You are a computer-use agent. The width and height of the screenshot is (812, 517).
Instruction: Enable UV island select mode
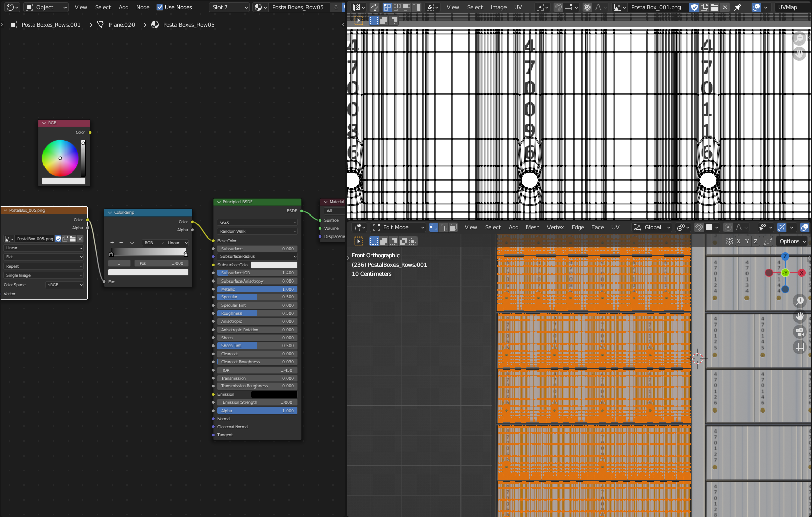point(416,7)
